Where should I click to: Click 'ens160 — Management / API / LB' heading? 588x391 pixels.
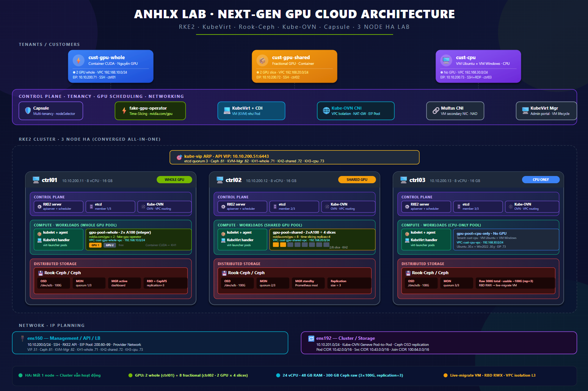click(64, 338)
